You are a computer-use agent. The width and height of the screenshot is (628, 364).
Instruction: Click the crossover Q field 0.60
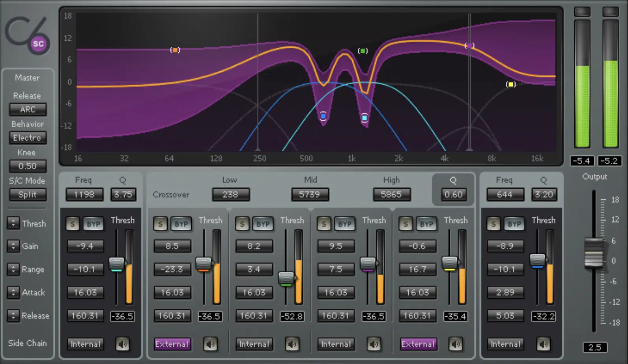(x=453, y=195)
